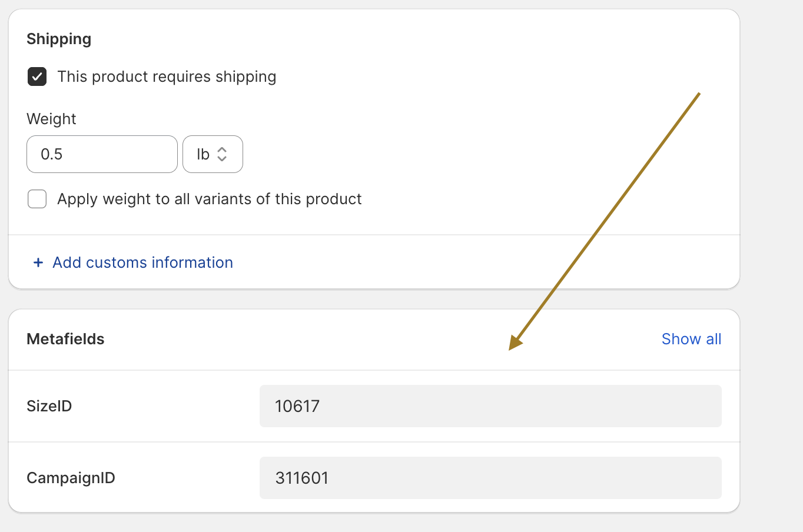Click the 'lb' text in the unit selector
Screen dimensions: 803x532
[x=203, y=154]
